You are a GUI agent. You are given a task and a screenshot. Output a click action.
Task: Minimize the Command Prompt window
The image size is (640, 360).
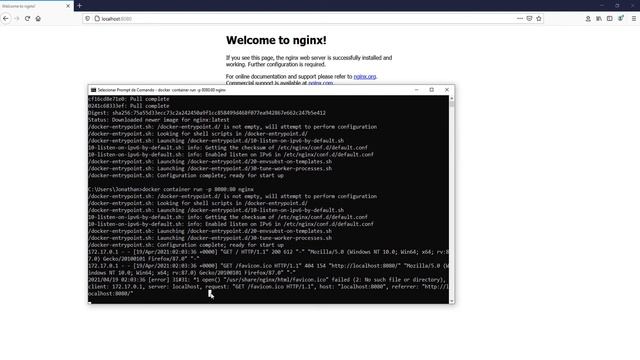pyautogui.click(x=416, y=90)
